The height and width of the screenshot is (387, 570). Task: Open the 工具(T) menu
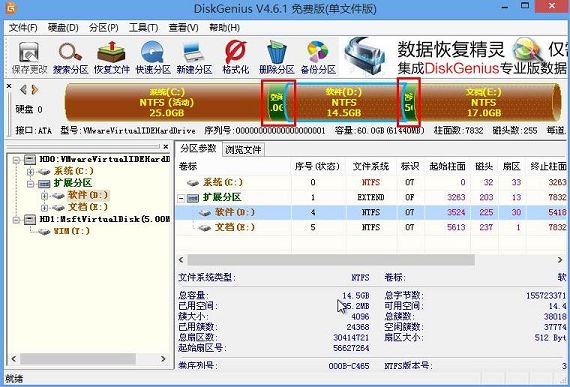tap(143, 28)
